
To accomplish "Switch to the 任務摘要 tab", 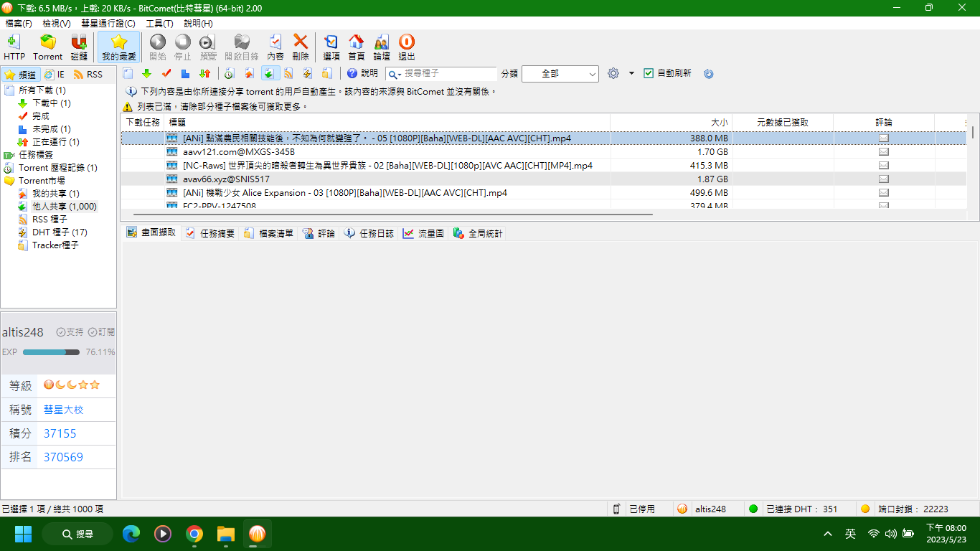I will (210, 233).
